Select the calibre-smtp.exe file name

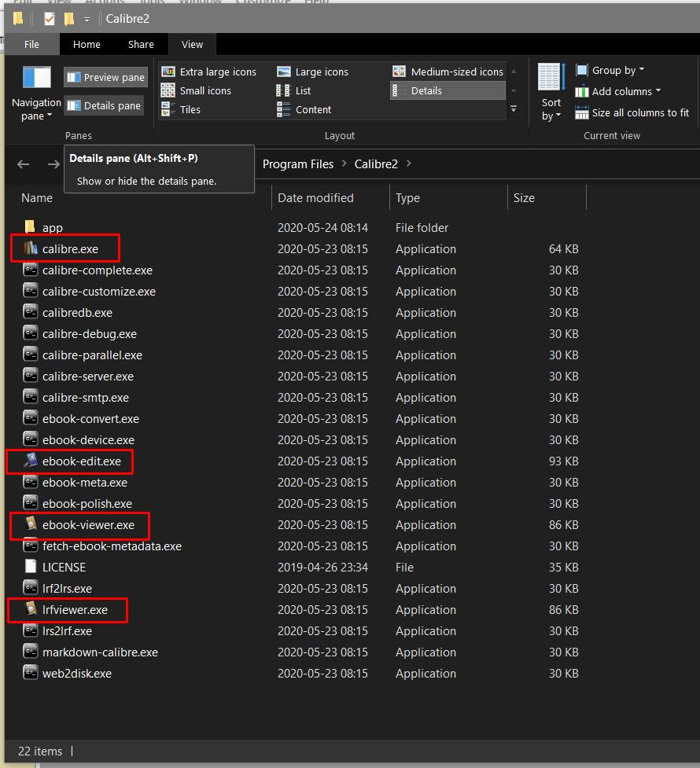(86, 397)
